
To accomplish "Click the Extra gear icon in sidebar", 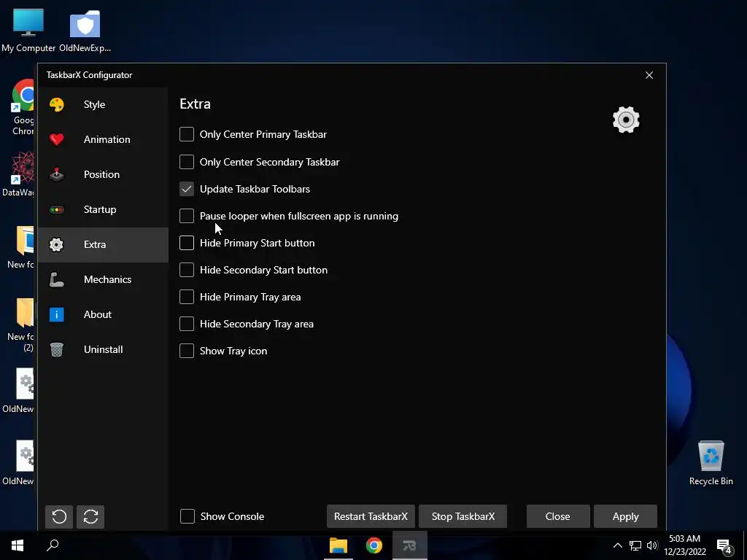I will (x=57, y=244).
